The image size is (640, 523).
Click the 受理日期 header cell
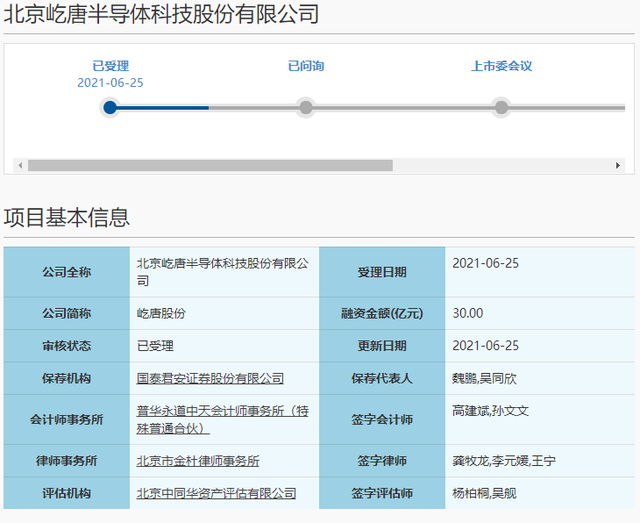[382, 272]
